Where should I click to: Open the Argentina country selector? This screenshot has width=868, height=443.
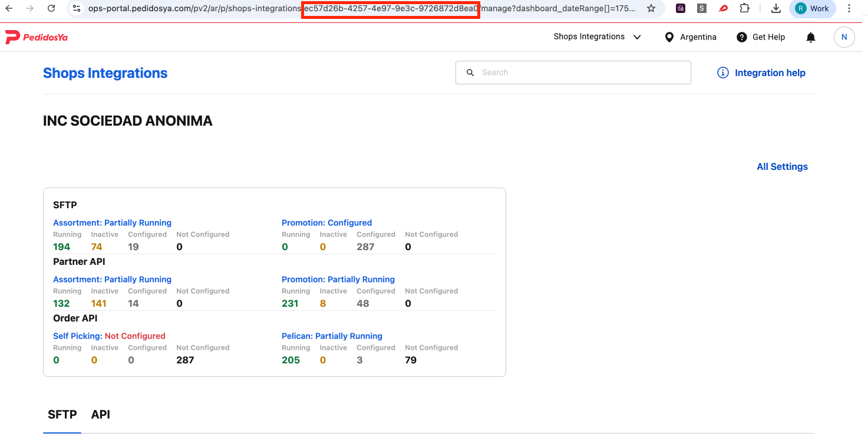[x=691, y=37]
